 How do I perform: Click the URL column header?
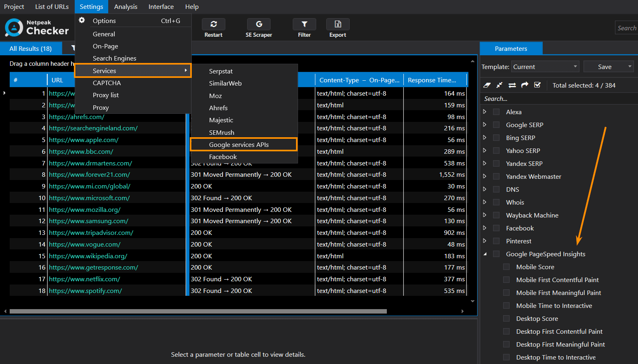[x=57, y=80]
